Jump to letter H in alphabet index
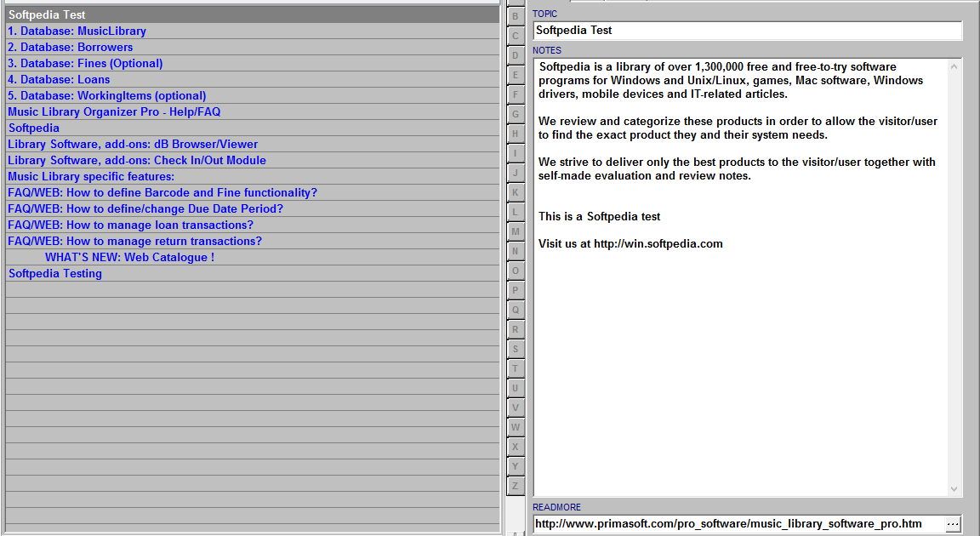980x536 pixels. coord(516,134)
